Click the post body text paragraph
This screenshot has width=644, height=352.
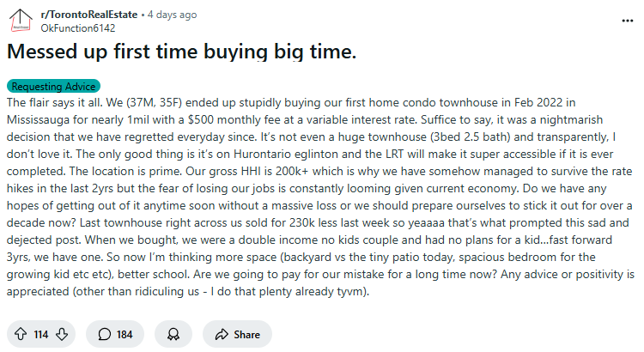pyautogui.click(x=320, y=197)
